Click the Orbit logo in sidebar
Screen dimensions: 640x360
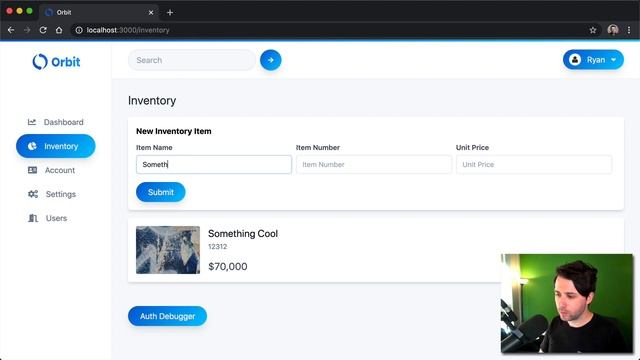point(56,62)
